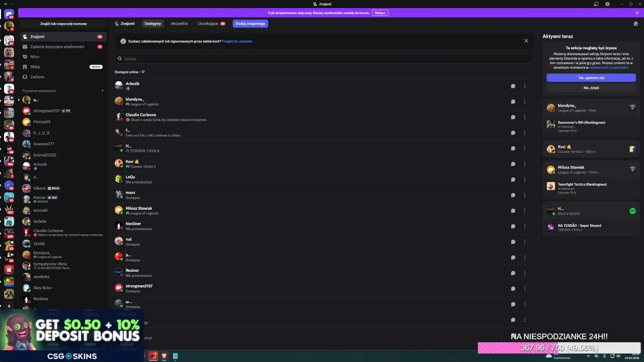Open more options for LeQu row
The width and height of the screenshot is (644, 362).
(x=525, y=179)
